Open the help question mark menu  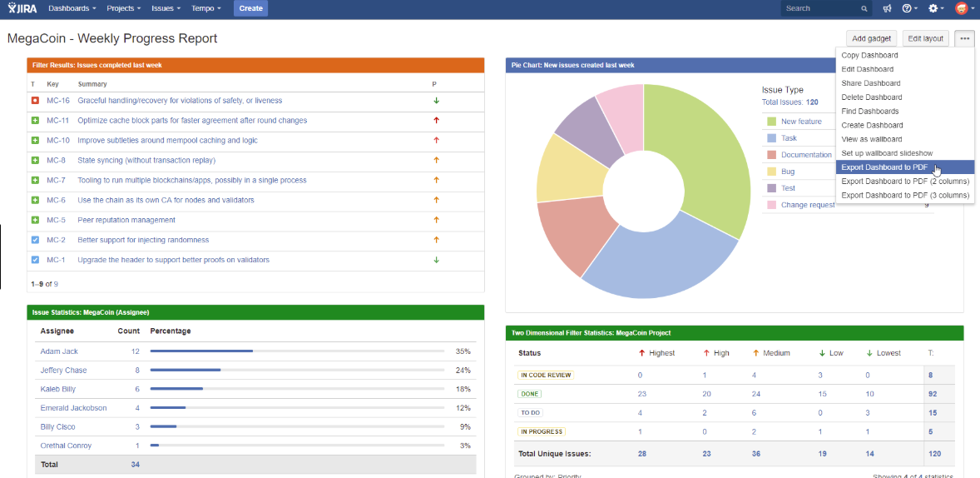(909, 9)
